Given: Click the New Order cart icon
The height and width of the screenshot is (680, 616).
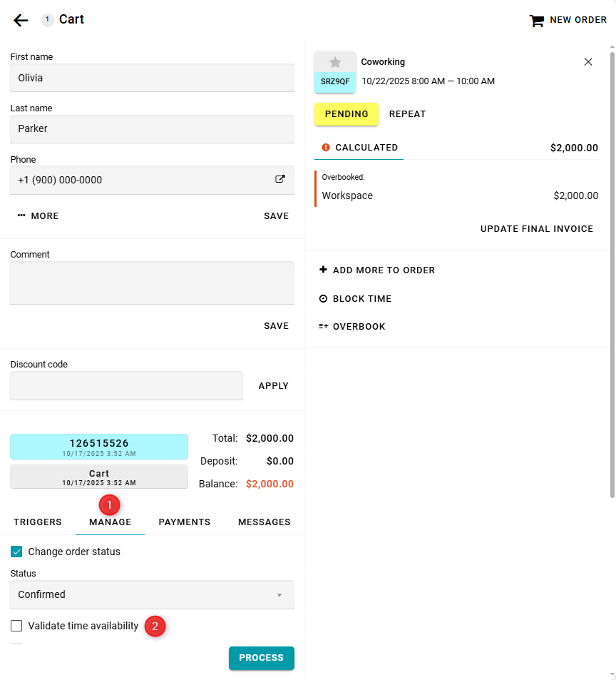Looking at the screenshot, I should coord(536,21).
